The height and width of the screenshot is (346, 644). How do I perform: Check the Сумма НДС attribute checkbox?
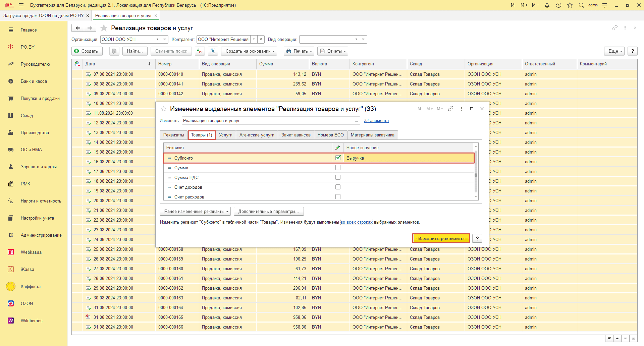coord(338,177)
